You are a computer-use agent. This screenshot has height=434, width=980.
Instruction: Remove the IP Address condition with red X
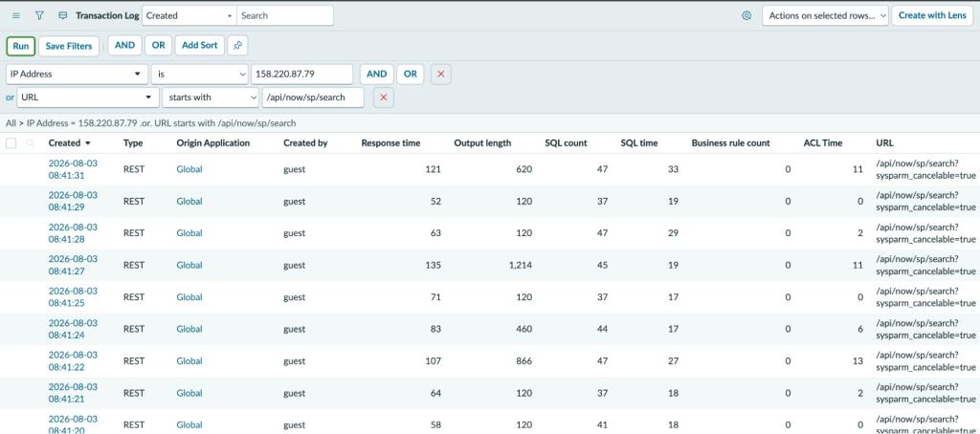(x=440, y=74)
